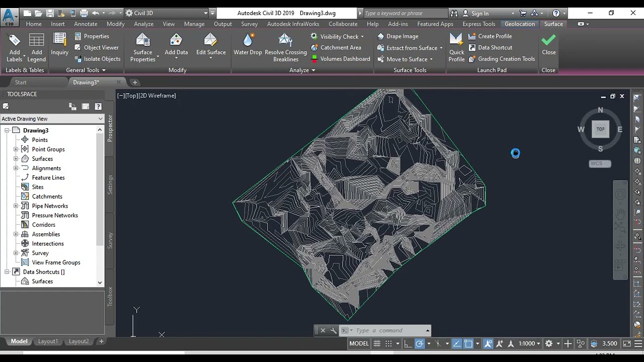Open the Inquiry tool
The width and height of the screenshot is (644, 362).
pos(59,44)
